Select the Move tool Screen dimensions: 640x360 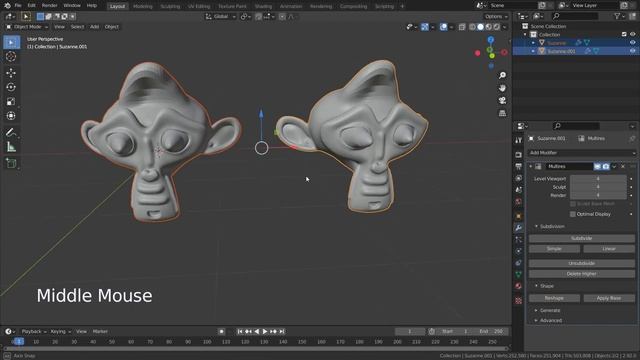coord(11,73)
